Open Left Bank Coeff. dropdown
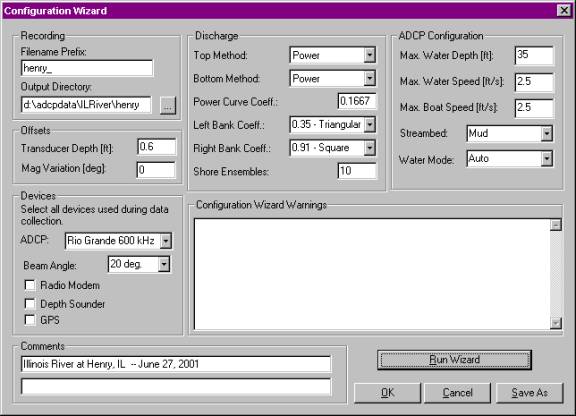Image resolution: width=576 pixels, height=416 pixels. click(x=370, y=125)
